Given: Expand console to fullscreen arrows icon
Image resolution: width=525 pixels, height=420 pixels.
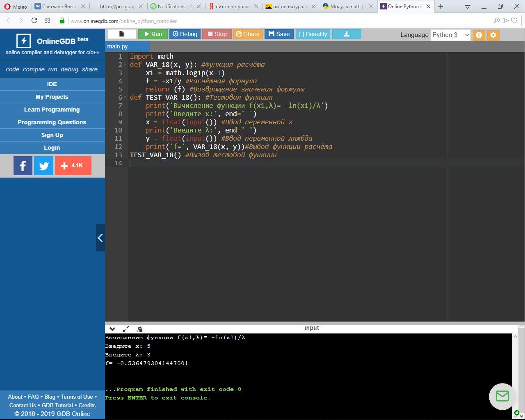Looking at the screenshot, I should [126, 329].
